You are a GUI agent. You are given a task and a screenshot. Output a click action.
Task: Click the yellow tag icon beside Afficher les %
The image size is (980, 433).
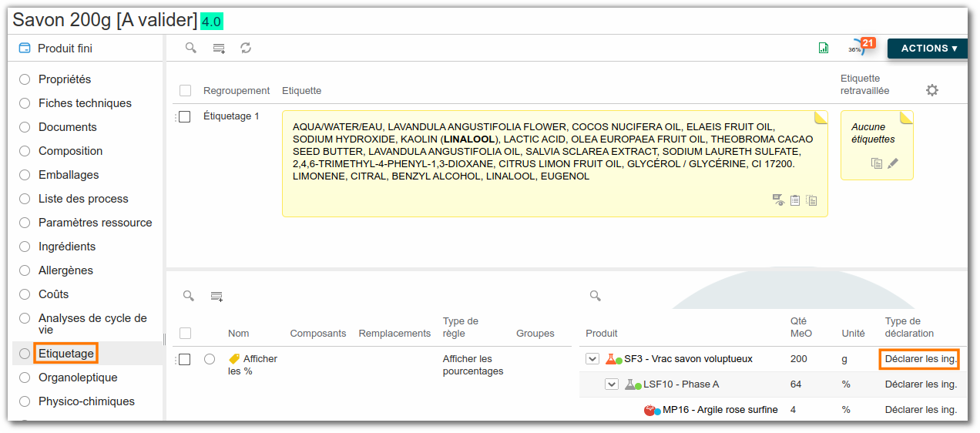[234, 359]
